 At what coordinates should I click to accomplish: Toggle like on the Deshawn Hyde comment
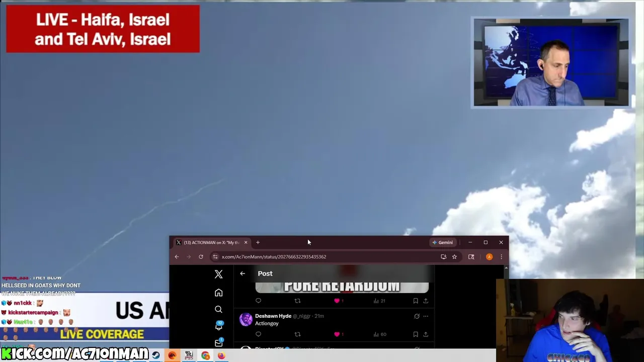click(337, 334)
